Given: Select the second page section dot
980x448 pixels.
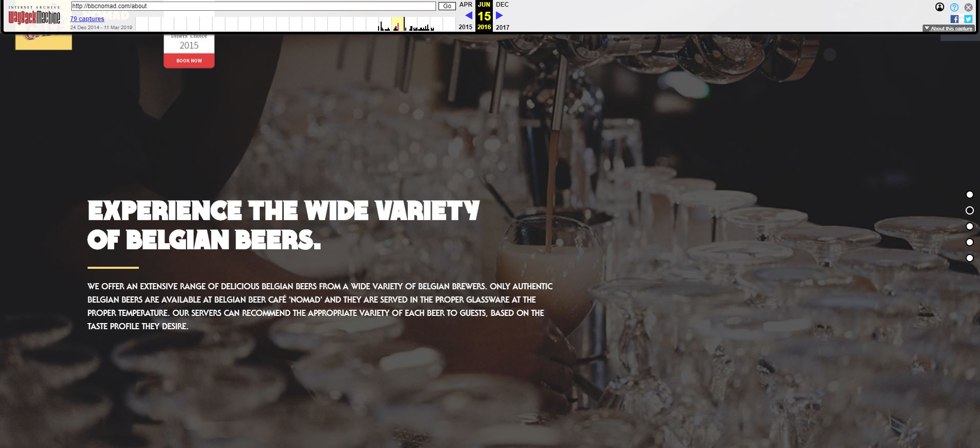Looking at the screenshot, I should click(969, 210).
